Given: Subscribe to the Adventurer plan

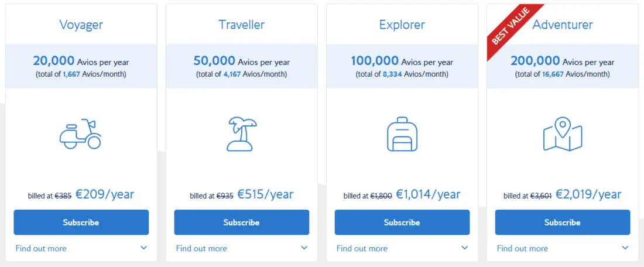Looking at the screenshot, I should [x=563, y=222].
